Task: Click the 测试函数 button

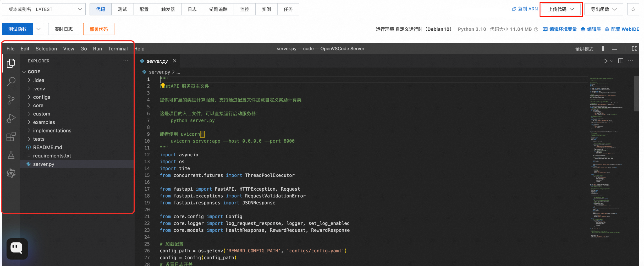Action: 18,29
